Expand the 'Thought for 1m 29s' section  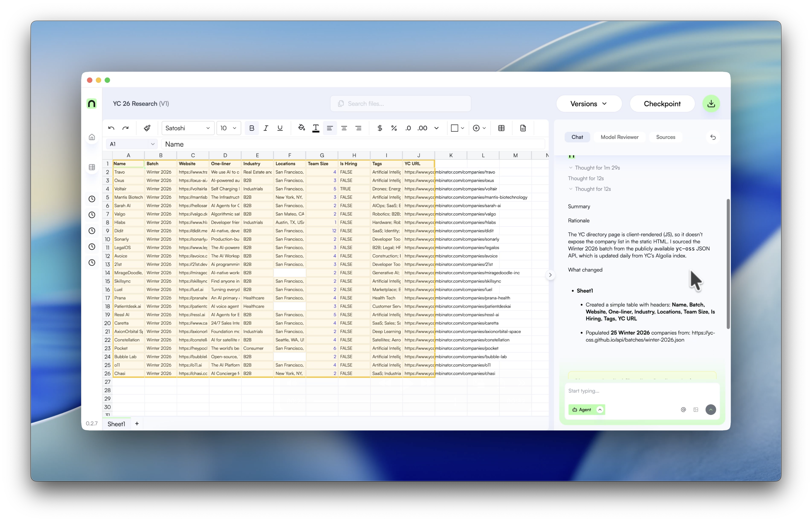click(594, 168)
